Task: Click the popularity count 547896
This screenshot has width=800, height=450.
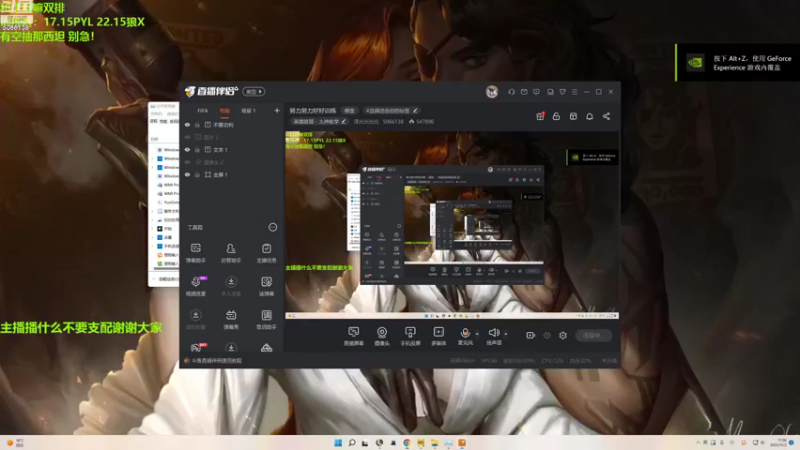Action: 424,121
